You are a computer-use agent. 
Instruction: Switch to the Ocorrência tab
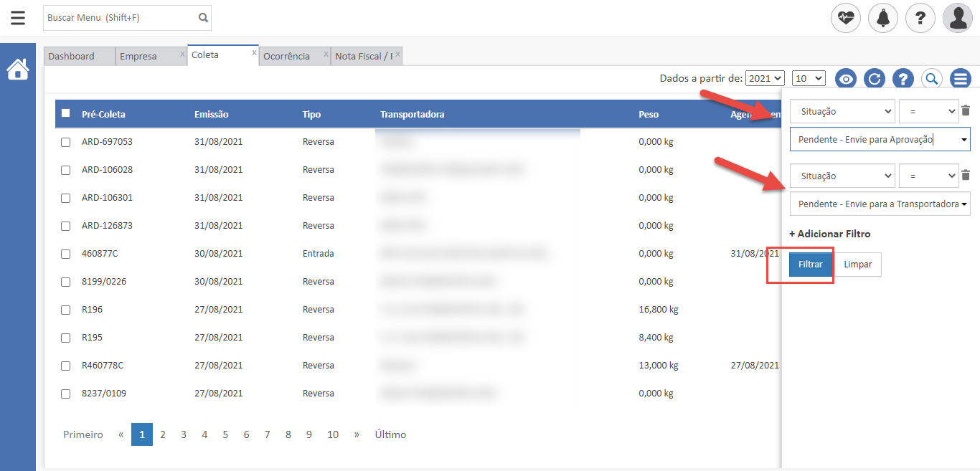pos(287,56)
